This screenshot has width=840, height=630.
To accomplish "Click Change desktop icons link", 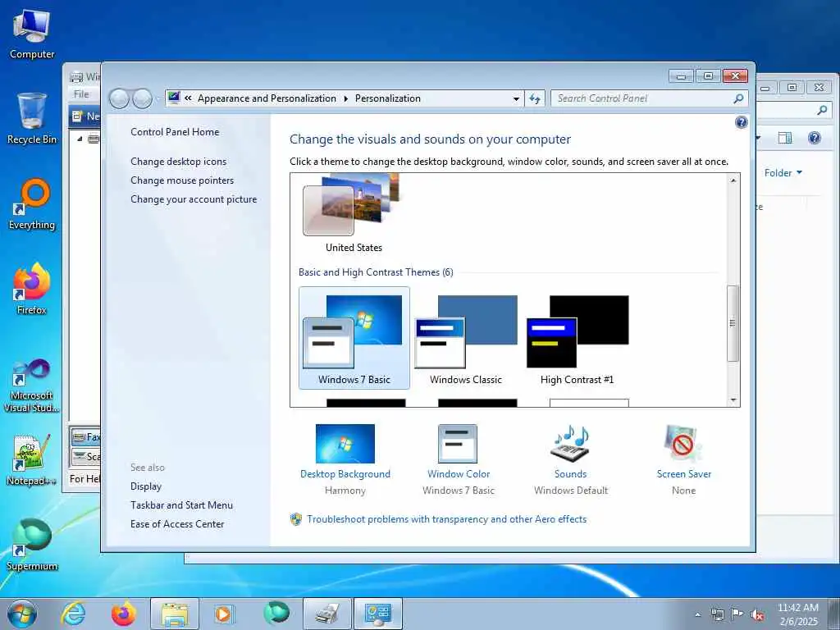I will click(178, 162).
